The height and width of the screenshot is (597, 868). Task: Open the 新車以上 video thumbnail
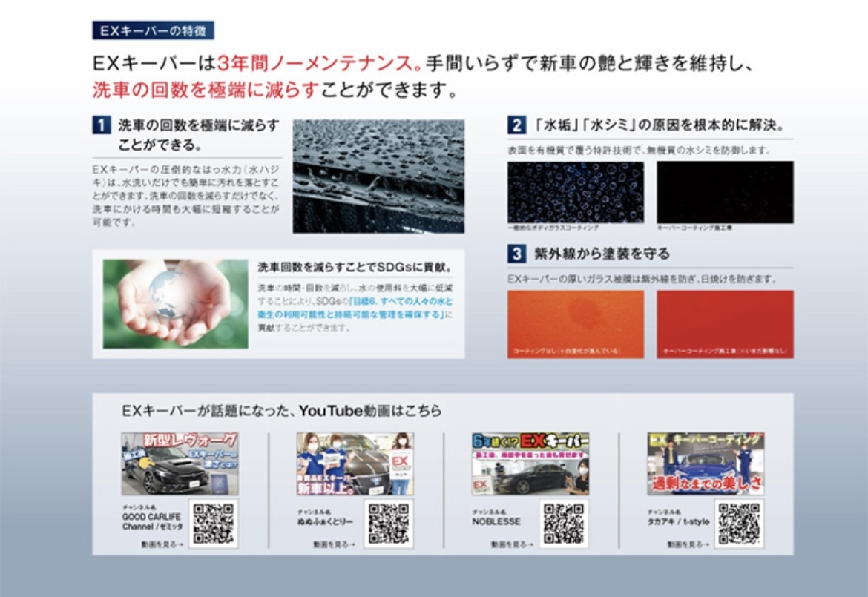pyautogui.click(x=355, y=464)
